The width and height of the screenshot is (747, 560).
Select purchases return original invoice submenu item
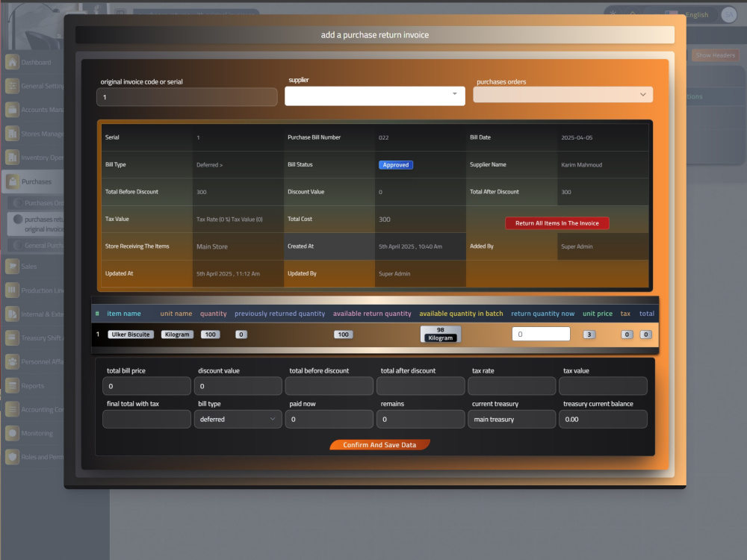pyautogui.click(x=36, y=224)
